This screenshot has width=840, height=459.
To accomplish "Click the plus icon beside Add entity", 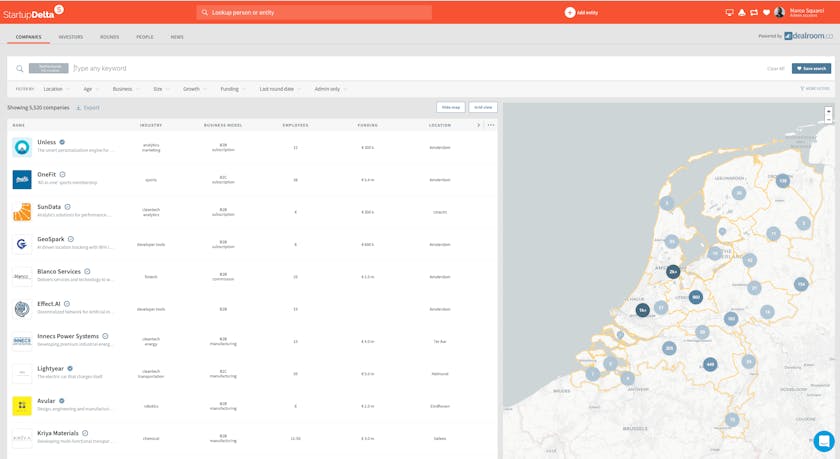I will (x=570, y=13).
